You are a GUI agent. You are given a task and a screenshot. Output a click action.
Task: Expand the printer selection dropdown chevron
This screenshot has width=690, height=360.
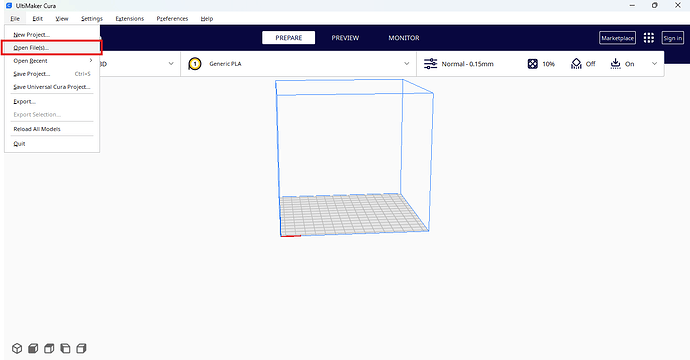tap(171, 64)
